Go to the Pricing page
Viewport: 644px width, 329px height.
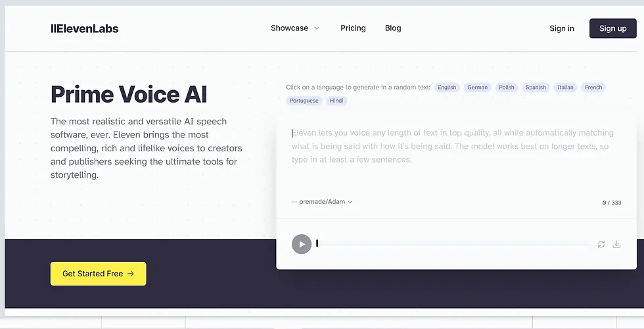coord(354,28)
